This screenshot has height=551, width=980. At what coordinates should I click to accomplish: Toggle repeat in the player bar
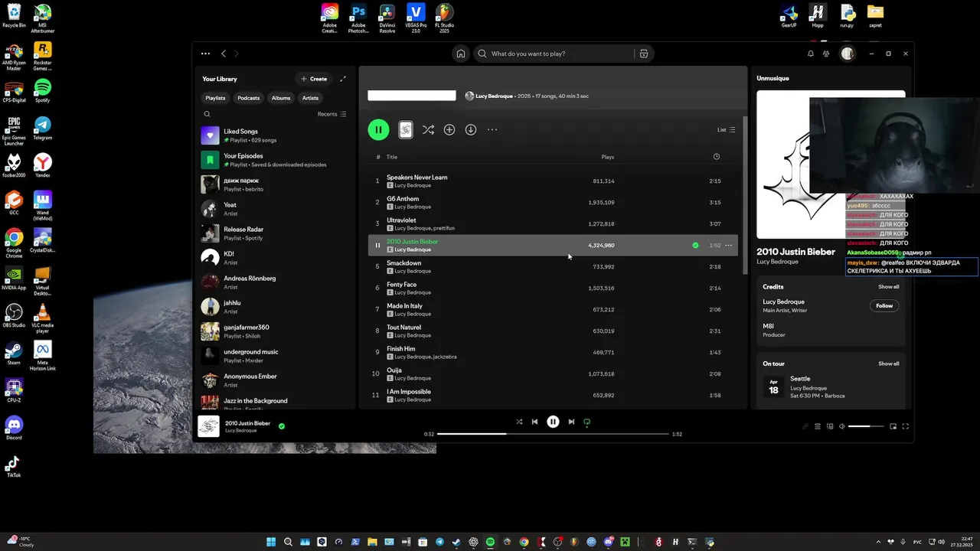point(587,422)
